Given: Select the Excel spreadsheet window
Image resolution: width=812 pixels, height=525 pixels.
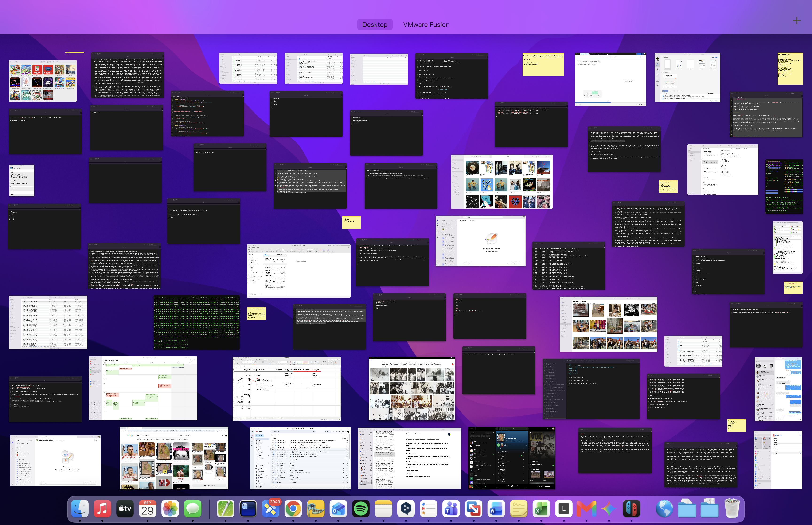Looking at the screenshot, I should point(287,389).
